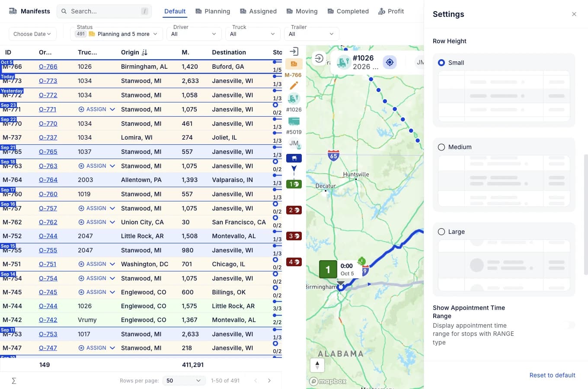Click the Settings panel vertical scrollbar
The image size is (588, 389).
point(586,215)
